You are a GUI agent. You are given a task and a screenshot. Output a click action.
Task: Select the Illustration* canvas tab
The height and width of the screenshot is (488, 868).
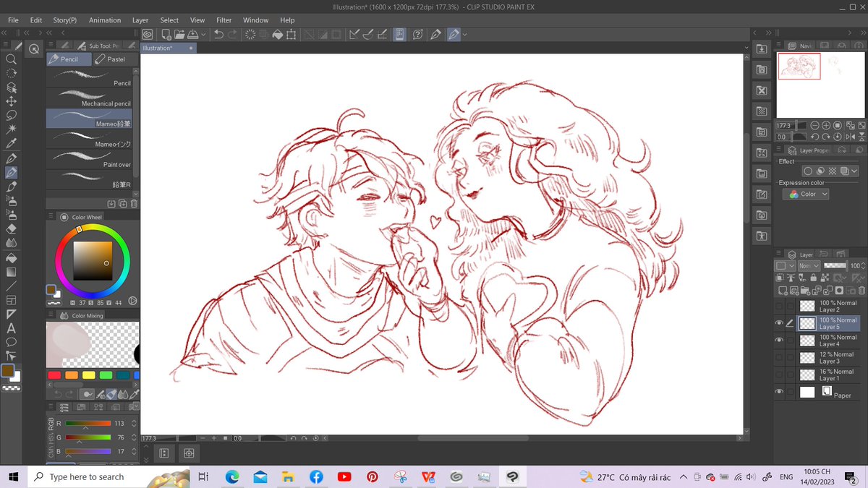coord(168,48)
